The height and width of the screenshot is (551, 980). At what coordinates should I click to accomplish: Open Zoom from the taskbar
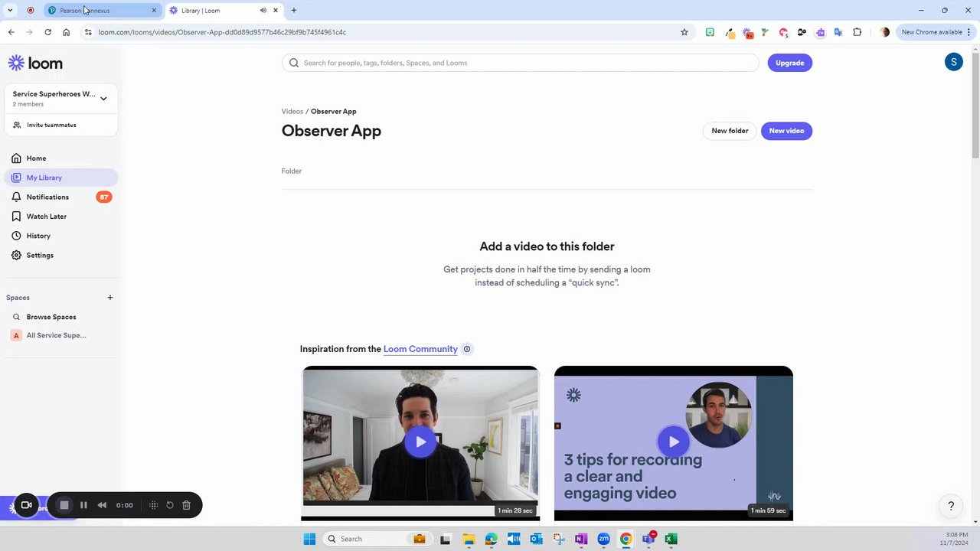pos(603,539)
